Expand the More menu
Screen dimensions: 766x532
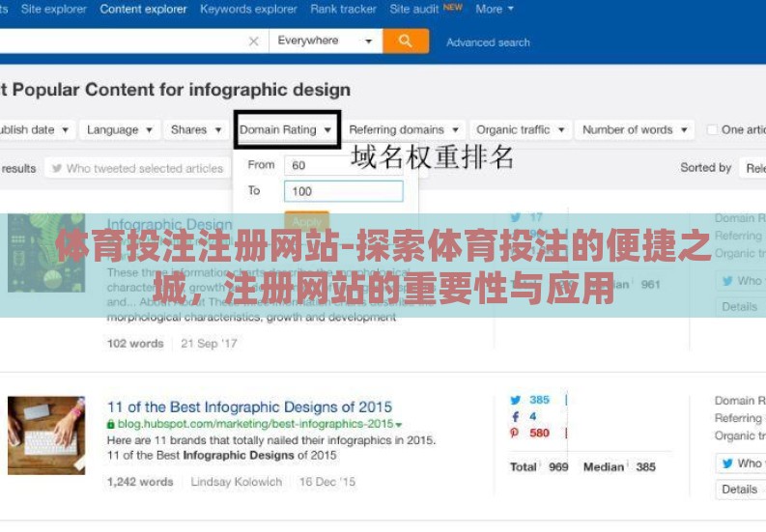495,9
